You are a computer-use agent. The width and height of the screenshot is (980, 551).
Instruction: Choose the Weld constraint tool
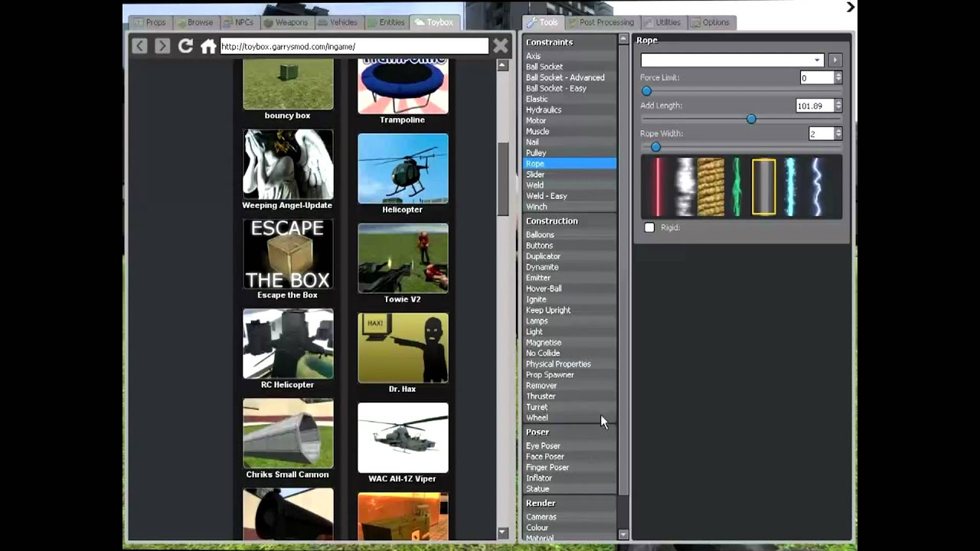[535, 185]
